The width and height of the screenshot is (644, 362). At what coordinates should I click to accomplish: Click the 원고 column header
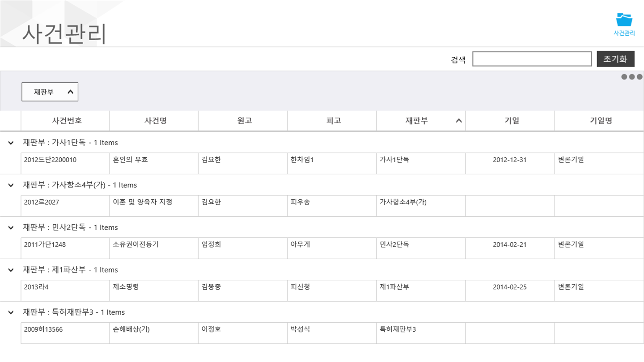click(x=244, y=121)
